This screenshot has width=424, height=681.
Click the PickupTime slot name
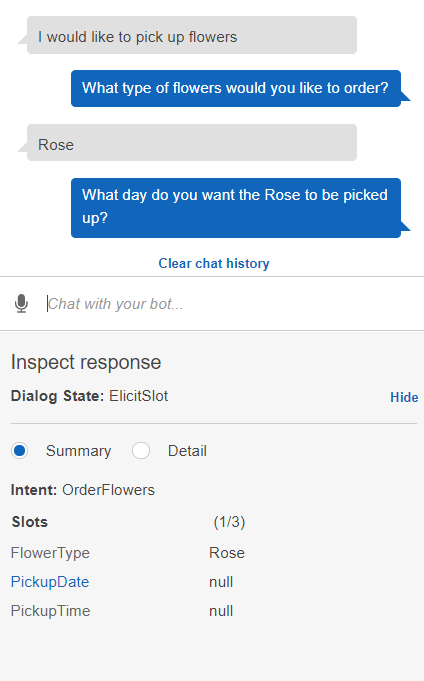50,611
